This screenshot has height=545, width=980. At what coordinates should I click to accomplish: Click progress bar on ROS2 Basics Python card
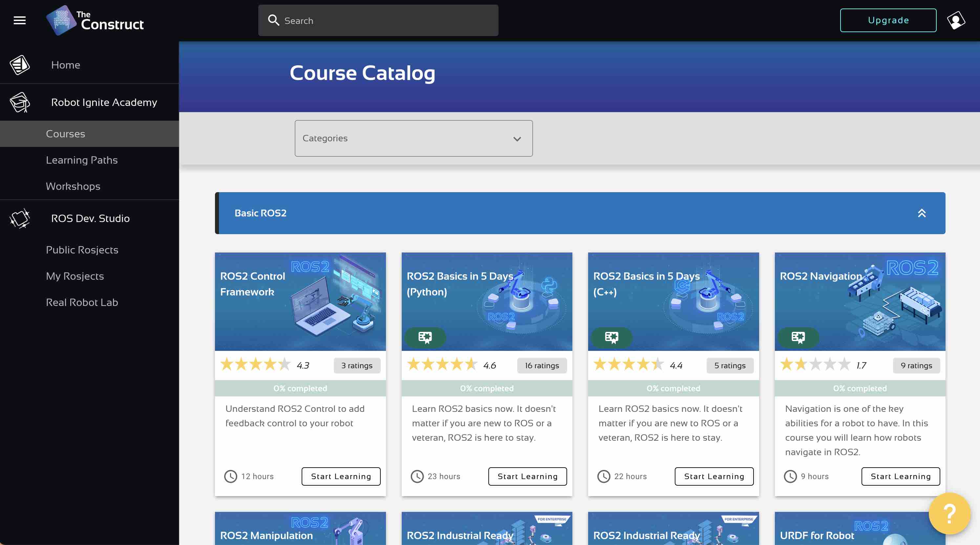click(487, 388)
